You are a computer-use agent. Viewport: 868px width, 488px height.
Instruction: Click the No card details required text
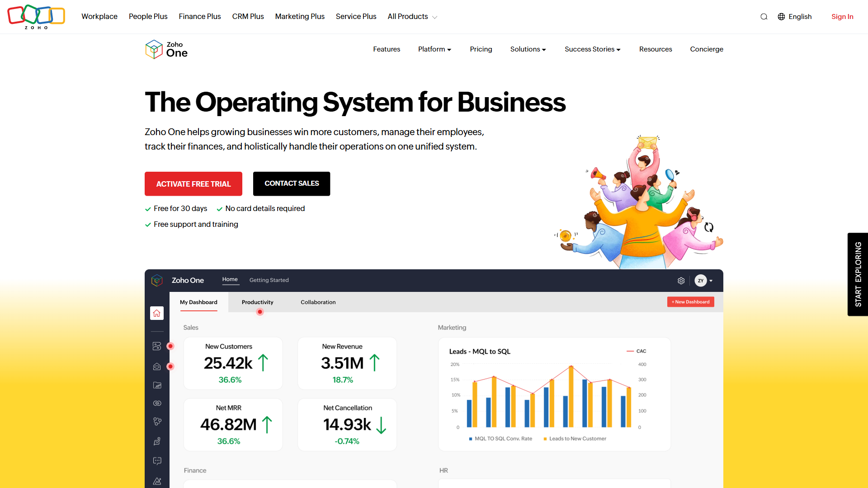pyautogui.click(x=265, y=209)
